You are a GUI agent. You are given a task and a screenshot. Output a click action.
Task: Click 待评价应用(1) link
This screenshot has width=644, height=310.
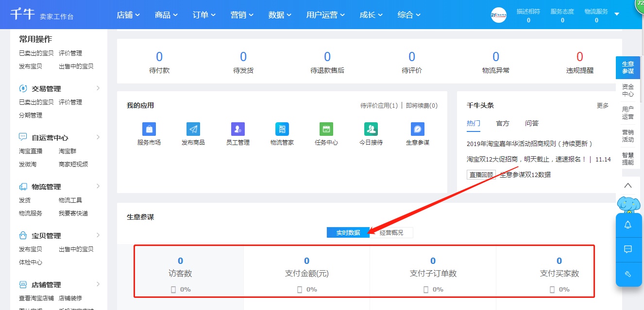(379, 105)
